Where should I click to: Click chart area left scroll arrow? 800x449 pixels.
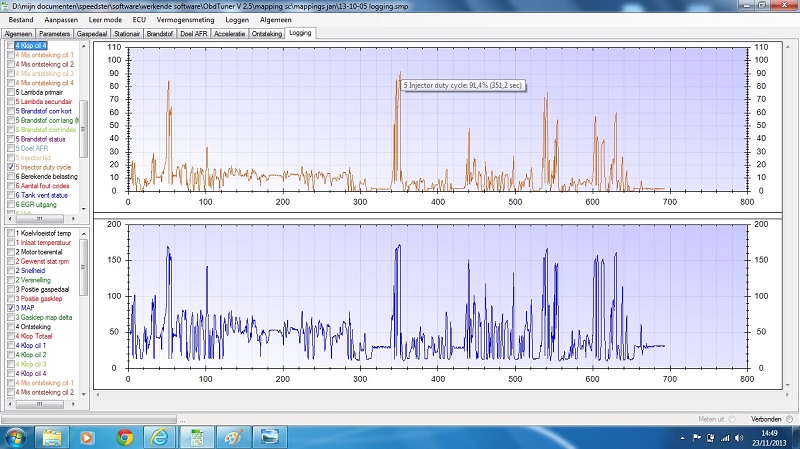[x=97, y=394]
